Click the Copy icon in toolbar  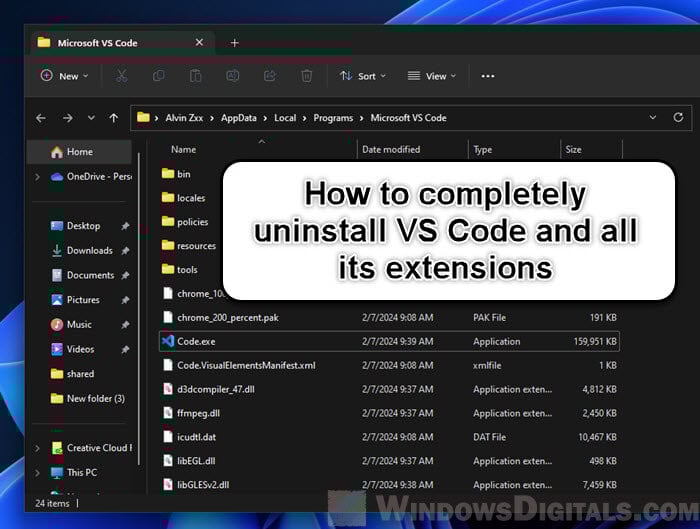tap(158, 76)
